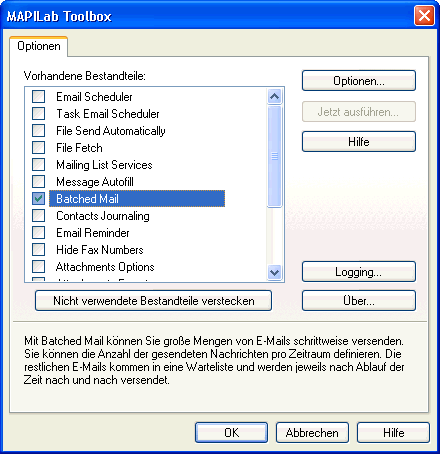Open the Optionen... button
Viewport: 440px width, 454px height.
(x=359, y=81)
